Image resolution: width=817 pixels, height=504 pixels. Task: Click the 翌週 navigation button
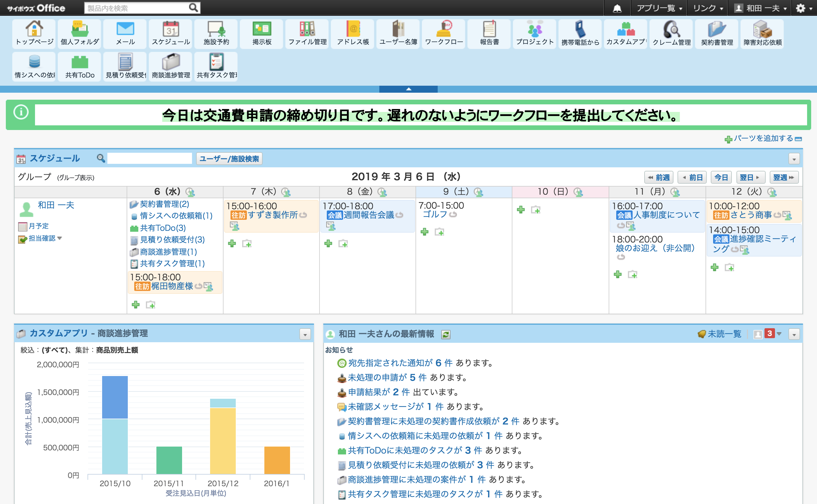(x=784, y=177)
